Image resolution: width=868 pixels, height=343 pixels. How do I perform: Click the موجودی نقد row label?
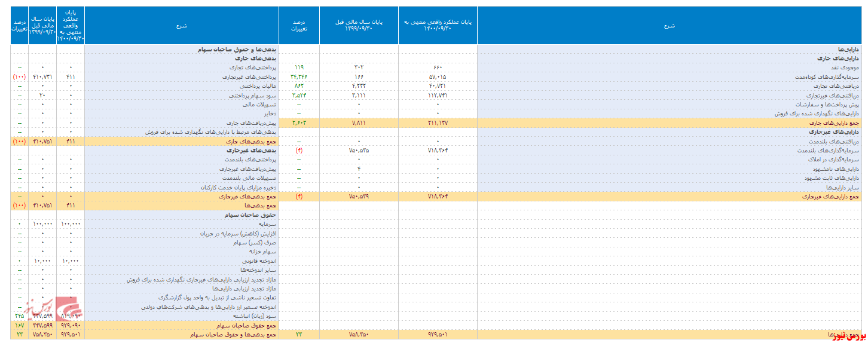(x=846, y=68)
